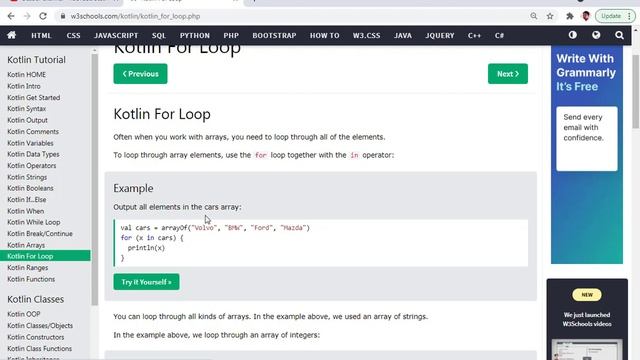Open Kotlin Constructors in sidebar

coord(36,337)
